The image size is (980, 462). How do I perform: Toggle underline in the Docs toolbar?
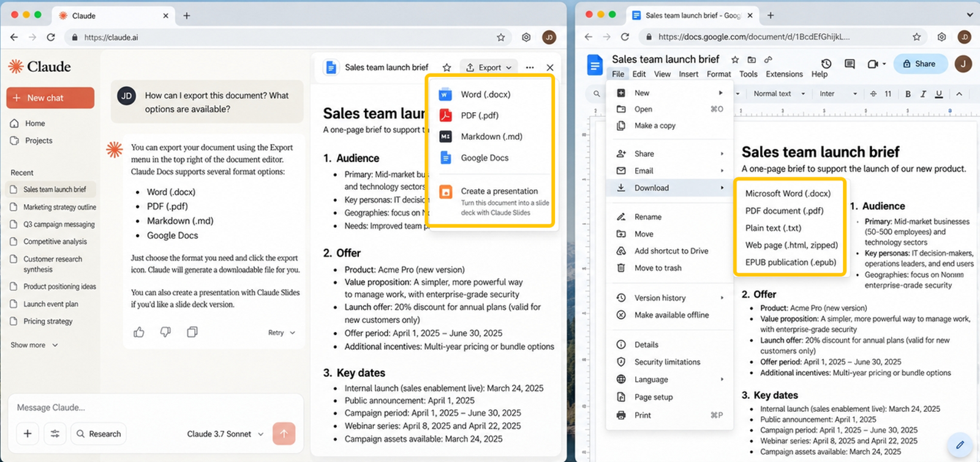(x=939, y=94)
